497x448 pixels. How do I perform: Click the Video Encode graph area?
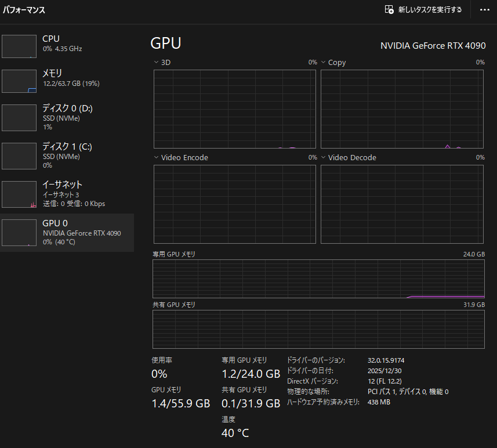tap(234, 204)
